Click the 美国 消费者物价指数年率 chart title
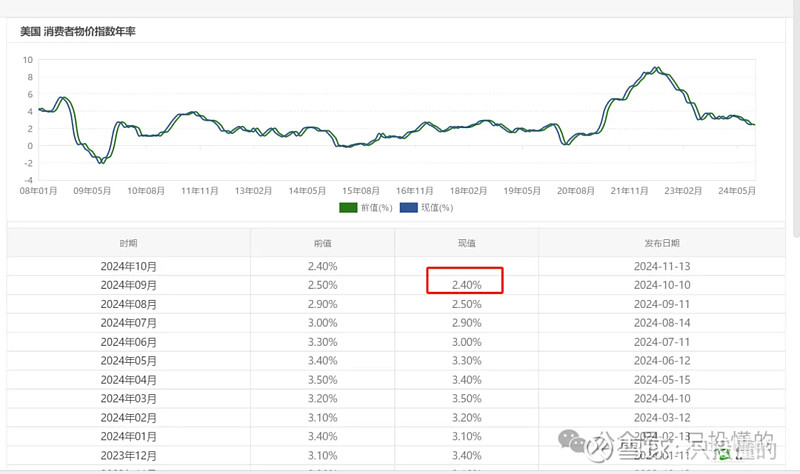800x474 pixels. click(78, 32)
